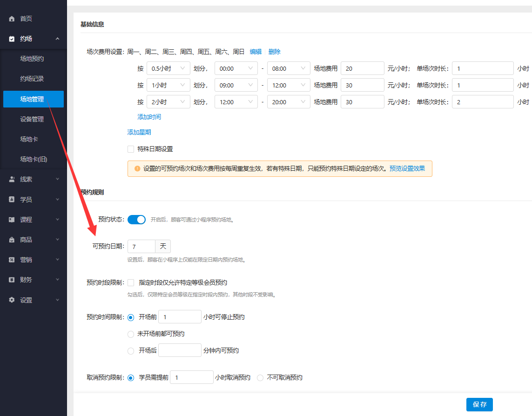The width and height of the screenshot is (532, 416).
Task: Click the 商品 goods icon in sidebar
Action: click(x=12, y=239)
